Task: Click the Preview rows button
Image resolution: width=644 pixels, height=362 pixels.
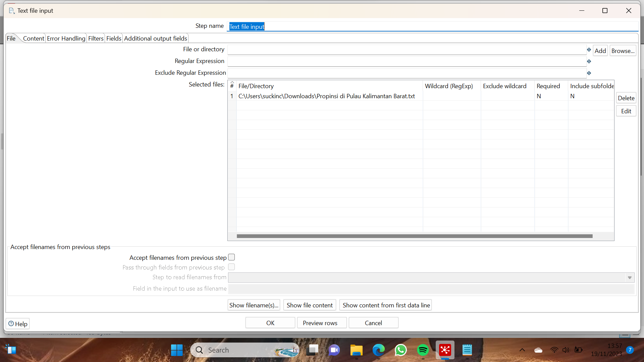Action: pos(320,323)
